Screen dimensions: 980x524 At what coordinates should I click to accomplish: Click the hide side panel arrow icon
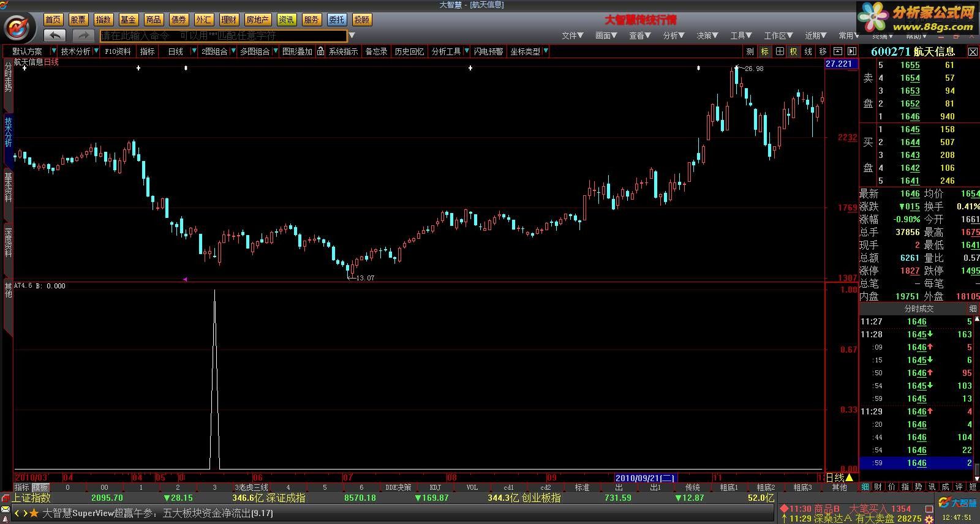(x=852, y=51)
